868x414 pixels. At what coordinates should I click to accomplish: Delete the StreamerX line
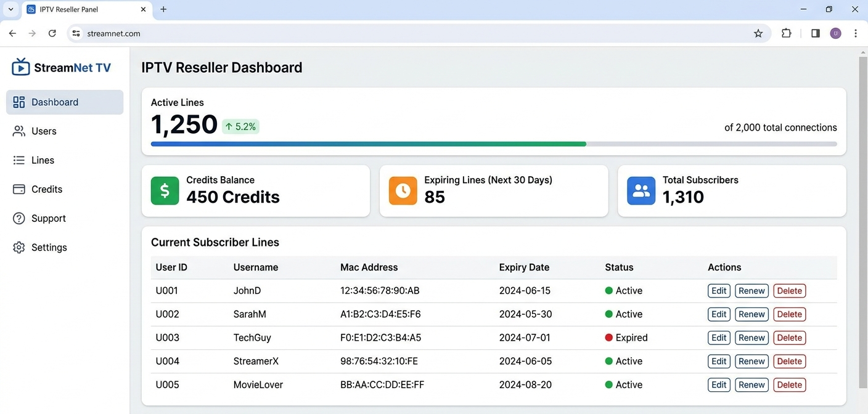click(x=790, y=361)
